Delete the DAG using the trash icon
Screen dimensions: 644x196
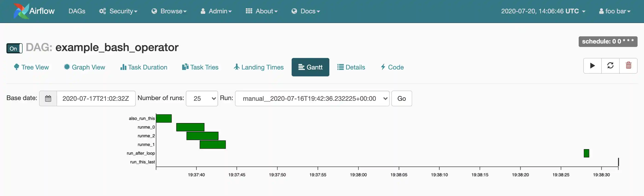pos(628,66)
